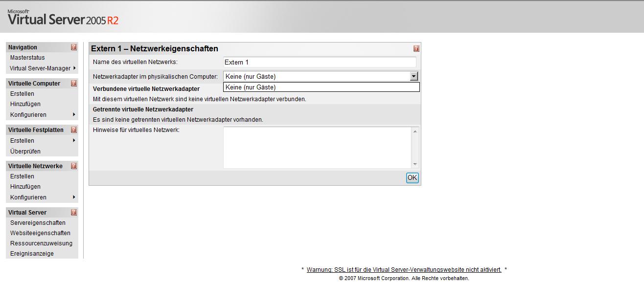Open help icon in Virtuelle Festplatten header
Viewport: 644px width, 305px height.
(x=74, y=130)
